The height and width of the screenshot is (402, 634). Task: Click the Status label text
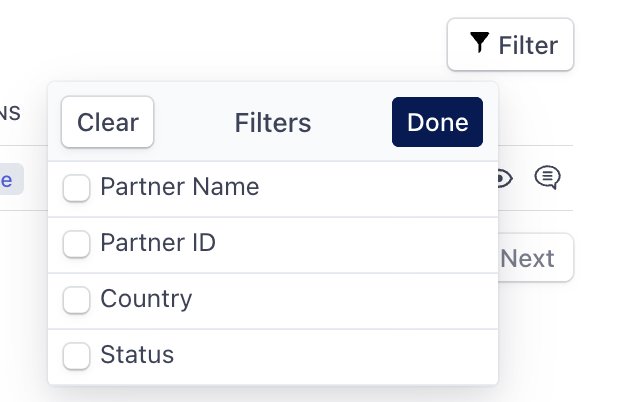click(137, 355)
